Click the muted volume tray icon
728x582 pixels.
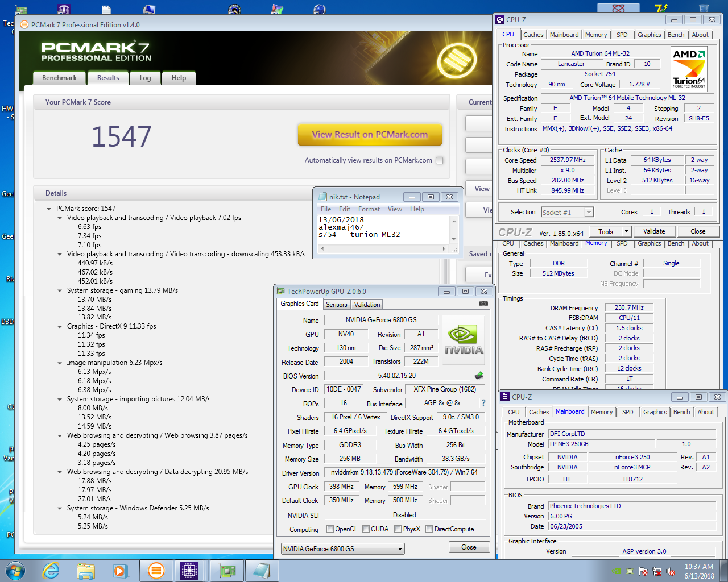coord(671,571)
